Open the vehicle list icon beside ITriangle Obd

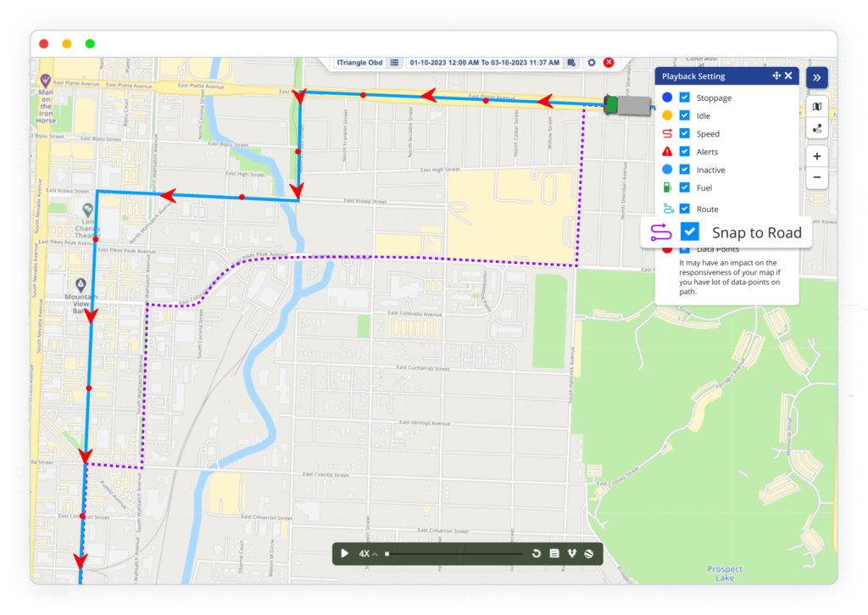(x=394, y=63)
